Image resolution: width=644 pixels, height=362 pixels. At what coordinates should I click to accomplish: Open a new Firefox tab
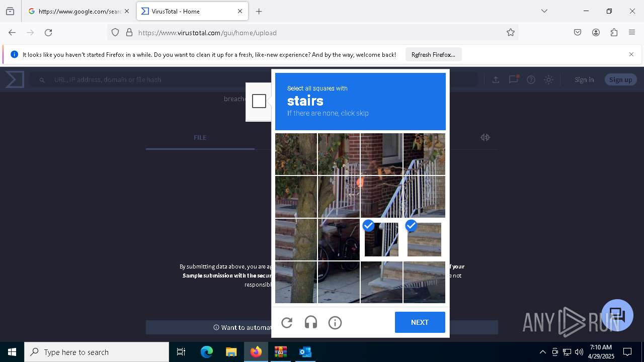(x=259, y=11)
